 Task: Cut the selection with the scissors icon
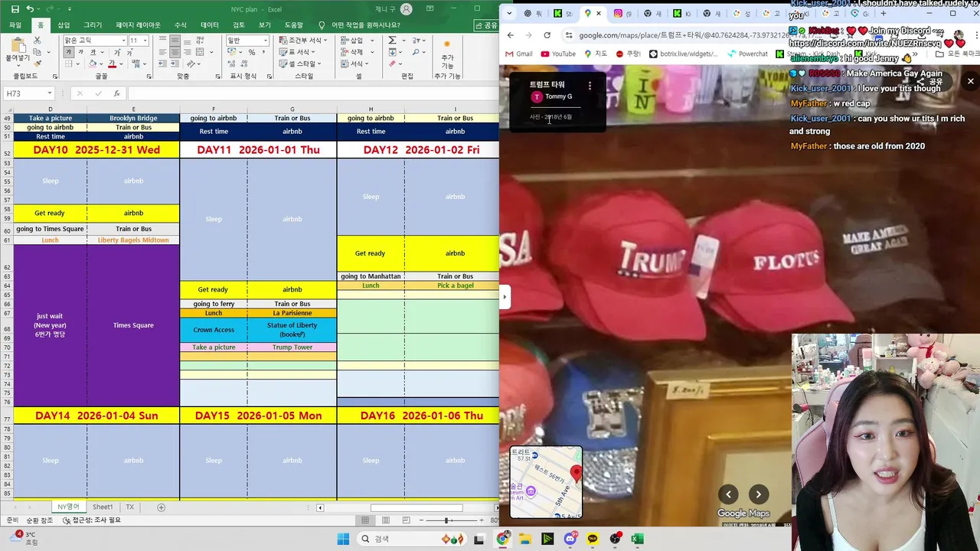pos(37,41)
